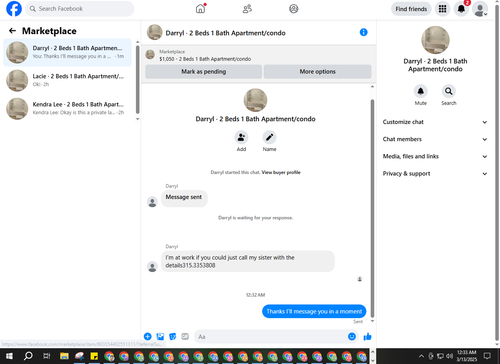Expand Chat members section
The image size is (500, 364).
[x=435, y=139]
